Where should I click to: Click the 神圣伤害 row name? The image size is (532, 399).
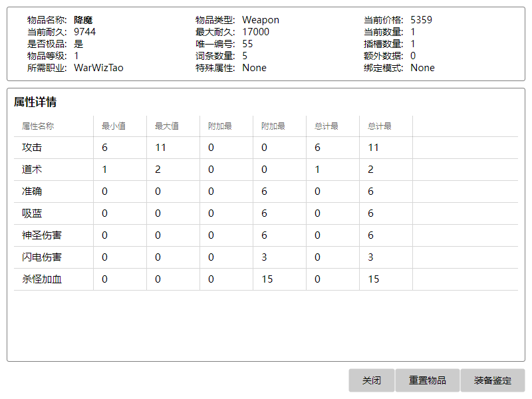tap(42, 235)
